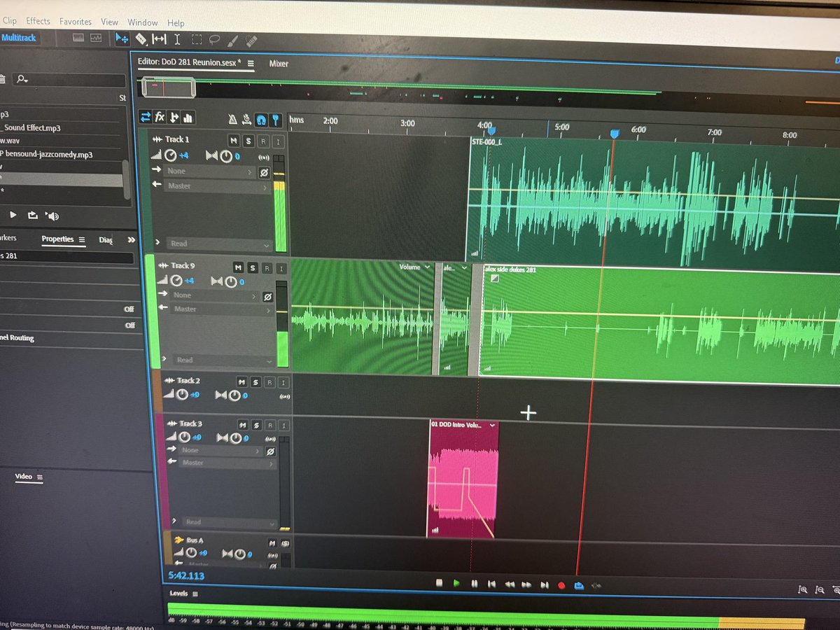Select the Slip tool

coord(159,39)
